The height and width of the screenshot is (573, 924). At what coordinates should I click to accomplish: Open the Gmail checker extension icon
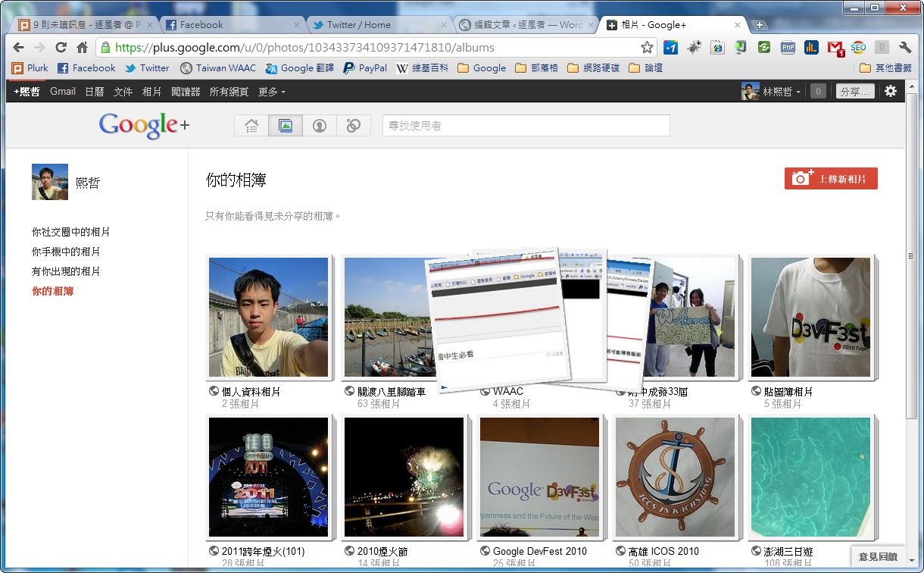pos(835,47)
